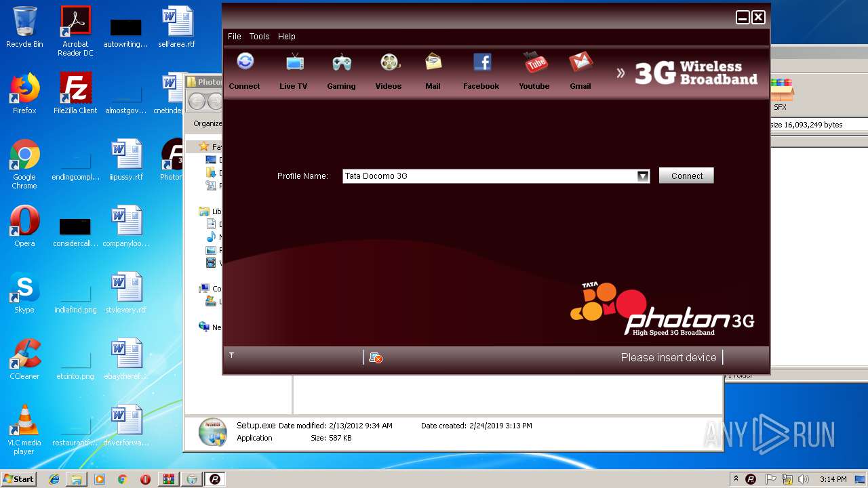The width and height of the screenshot is (868, 488).
Task: Click the double-arrow expander beside 3G Wireless Broadband
Action: click(x=620, y=73)
